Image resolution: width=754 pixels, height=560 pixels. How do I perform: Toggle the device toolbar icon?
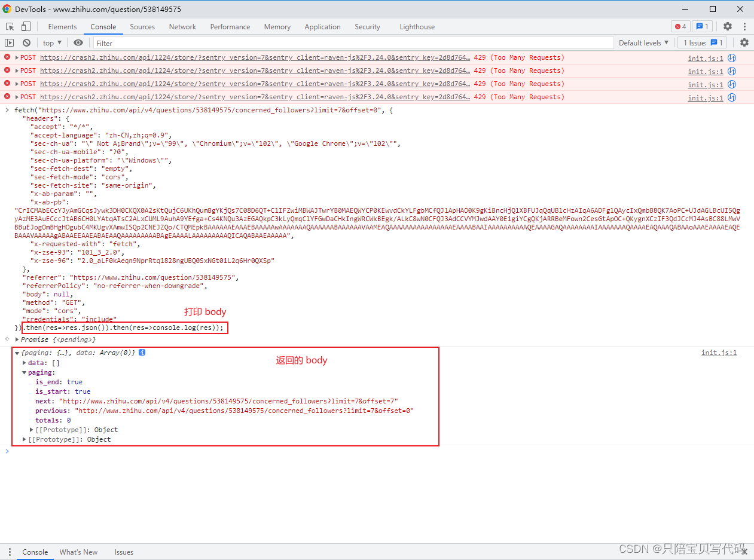26,26
